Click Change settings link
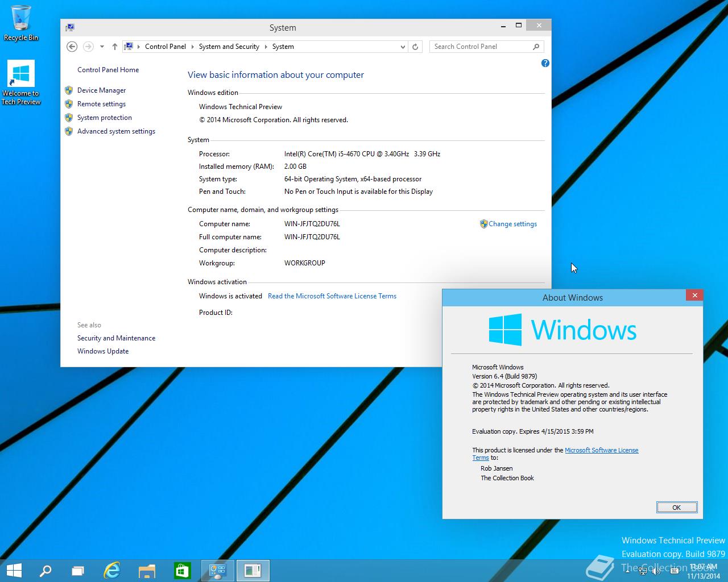 coord(512,224)
